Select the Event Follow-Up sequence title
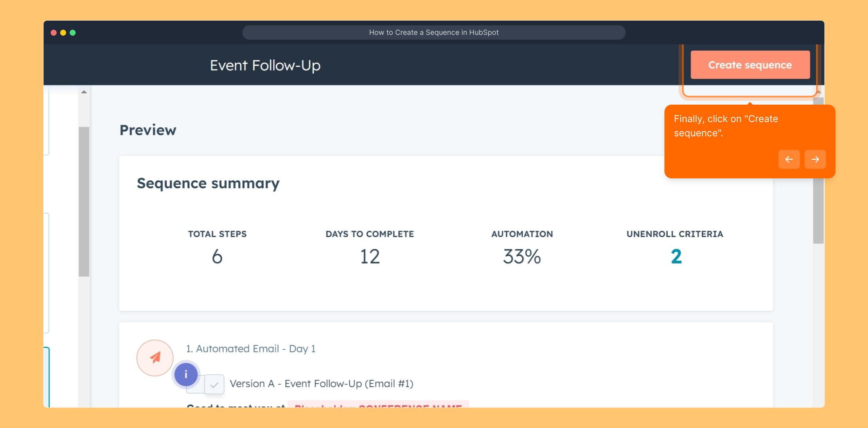Viewport: 868px width, 428px height. tap(265, 65)
